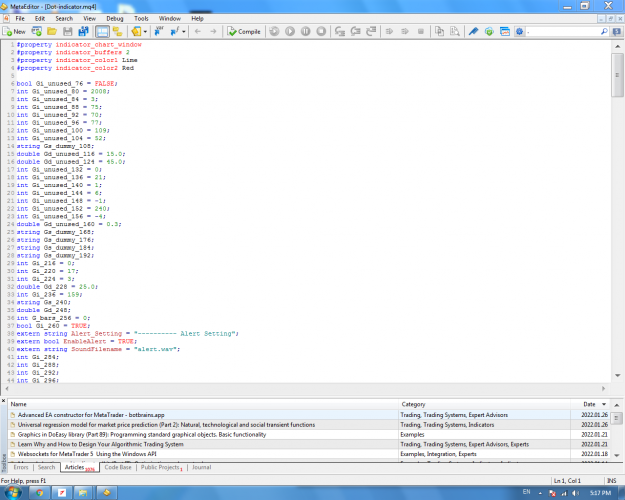This screenshot has width=625, height=500.
Task: Click the go to variable declaration icon
Action: pos(159,31)
